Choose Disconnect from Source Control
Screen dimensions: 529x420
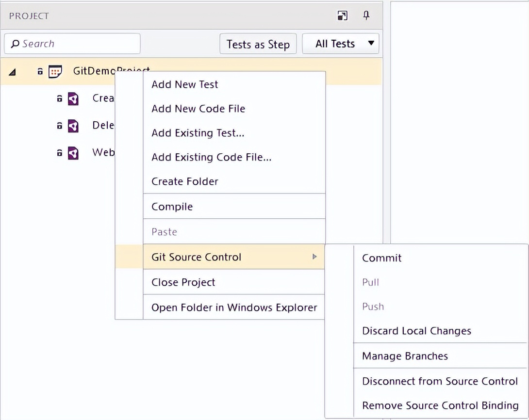click(440, 381)
